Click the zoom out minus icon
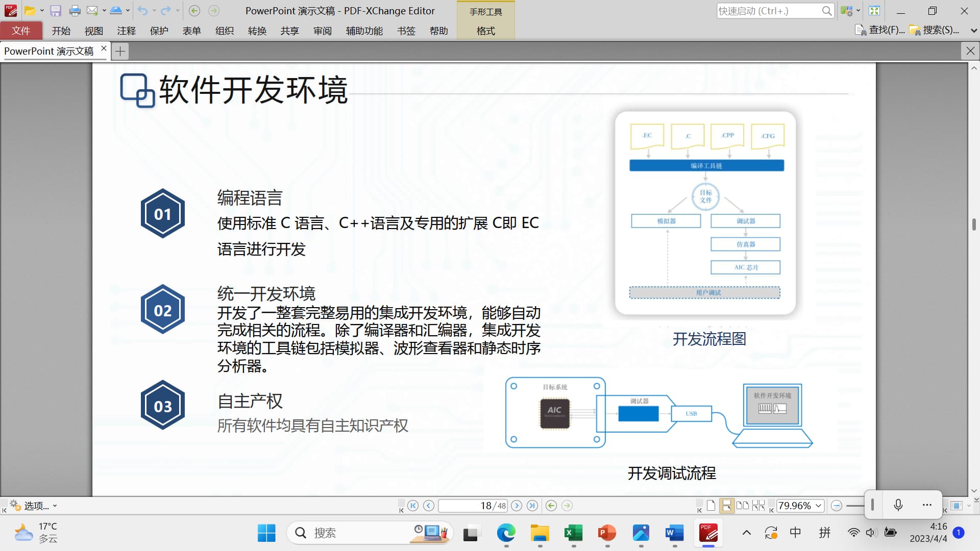The image size is (980, 551). click(836, 506)
